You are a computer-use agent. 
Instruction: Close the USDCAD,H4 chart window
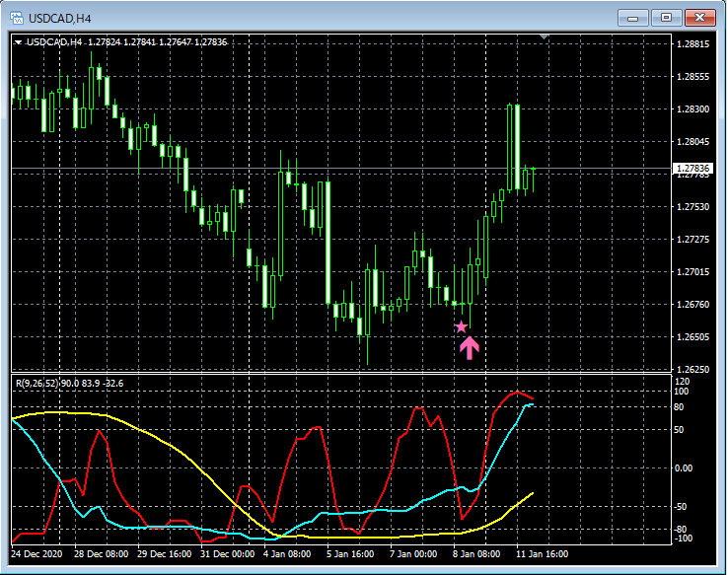699,17
